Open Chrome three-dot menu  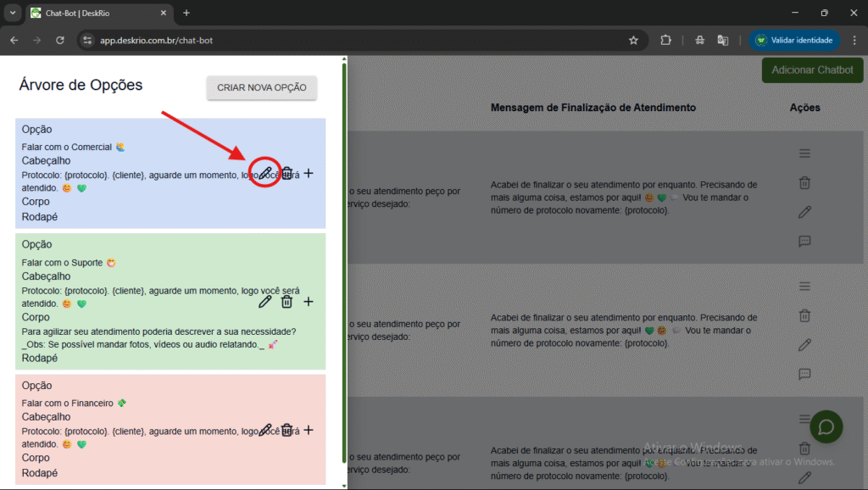pos(854,41)
